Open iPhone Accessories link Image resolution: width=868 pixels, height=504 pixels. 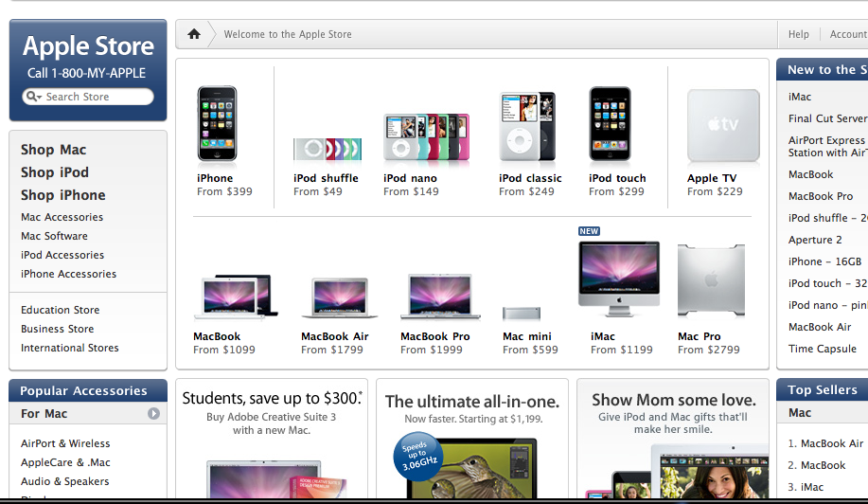click(x=69, y=274)
